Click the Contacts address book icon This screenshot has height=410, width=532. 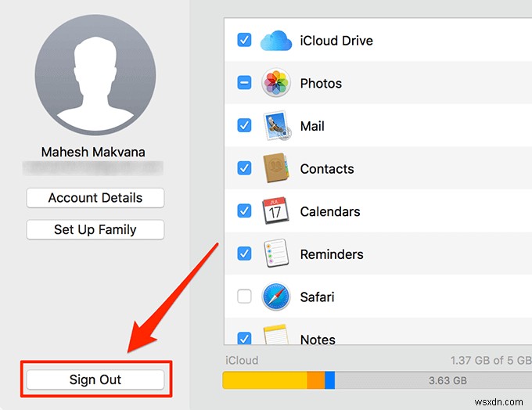276,168
